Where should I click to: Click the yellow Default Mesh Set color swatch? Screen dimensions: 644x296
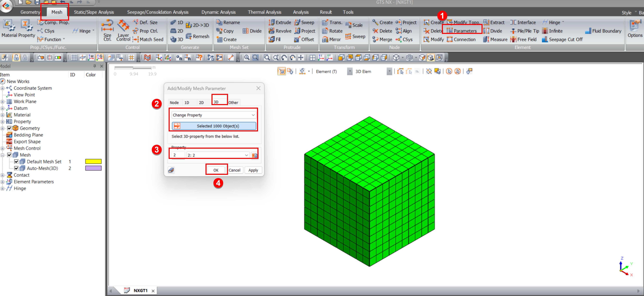point(93,162)
